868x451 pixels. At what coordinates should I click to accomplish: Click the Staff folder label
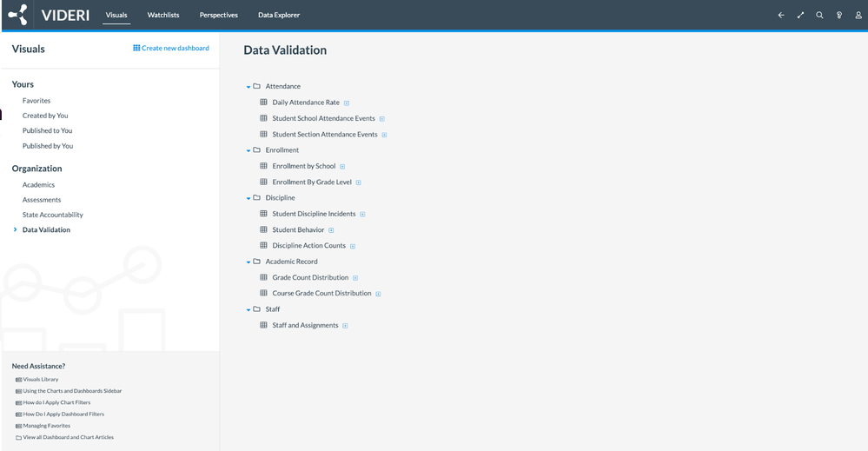point(272,309)
